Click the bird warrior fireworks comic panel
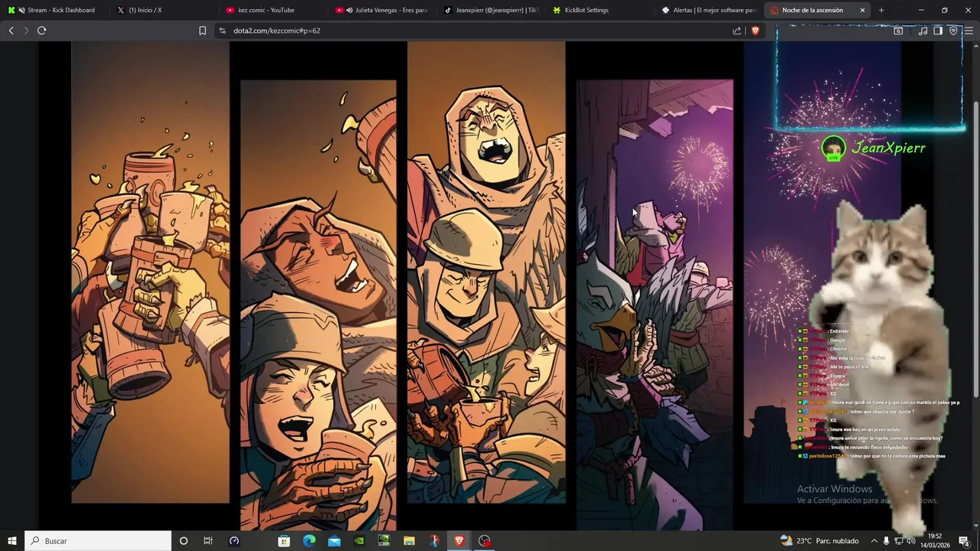 pos(655,305)
